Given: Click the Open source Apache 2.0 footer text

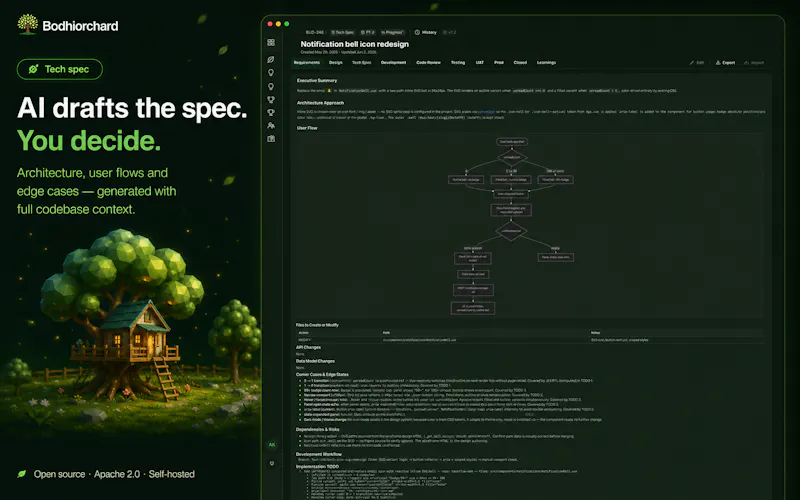Looking at the screenshot, I should (x=114, y=474).
